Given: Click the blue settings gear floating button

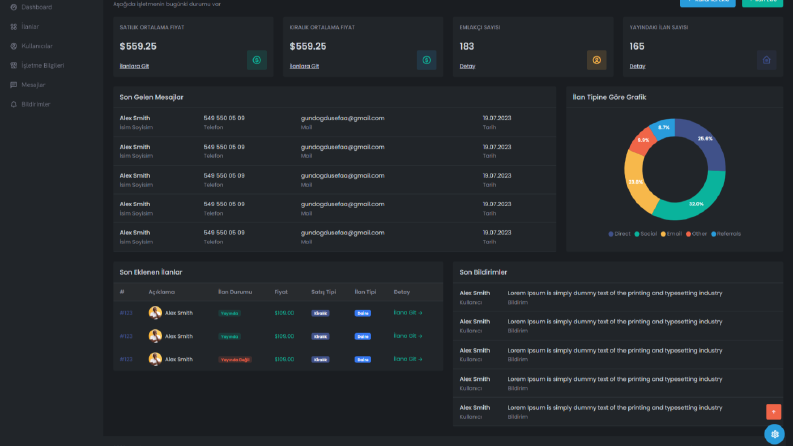Looking at the screenshot, I should coord(774,434).
